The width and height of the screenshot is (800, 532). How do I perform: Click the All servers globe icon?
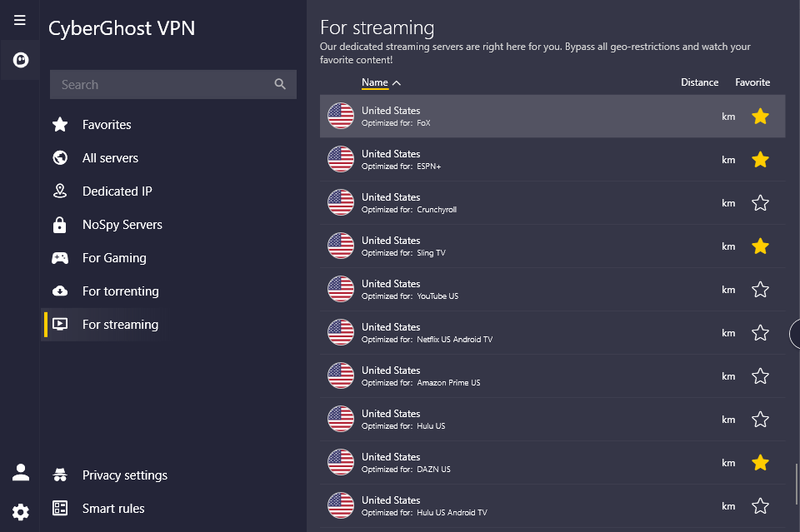click(59, 157)
